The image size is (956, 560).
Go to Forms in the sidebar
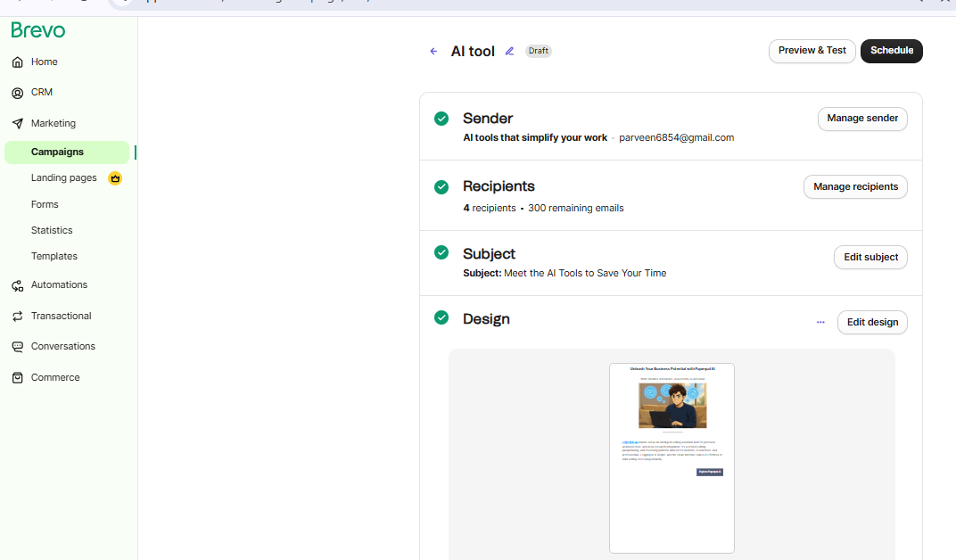(x=45, y=204)
